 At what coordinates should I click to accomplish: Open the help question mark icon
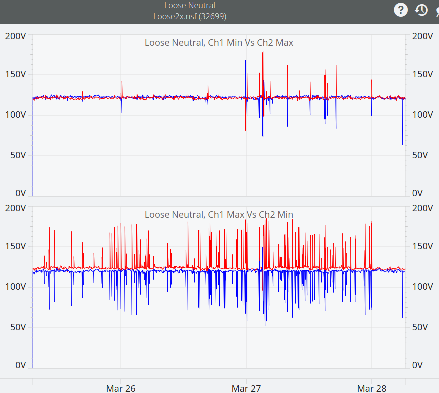coord(401,10)
